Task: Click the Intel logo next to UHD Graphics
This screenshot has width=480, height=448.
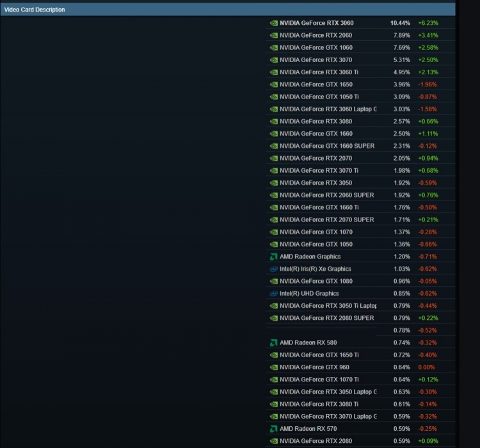Action: (274, 294)
